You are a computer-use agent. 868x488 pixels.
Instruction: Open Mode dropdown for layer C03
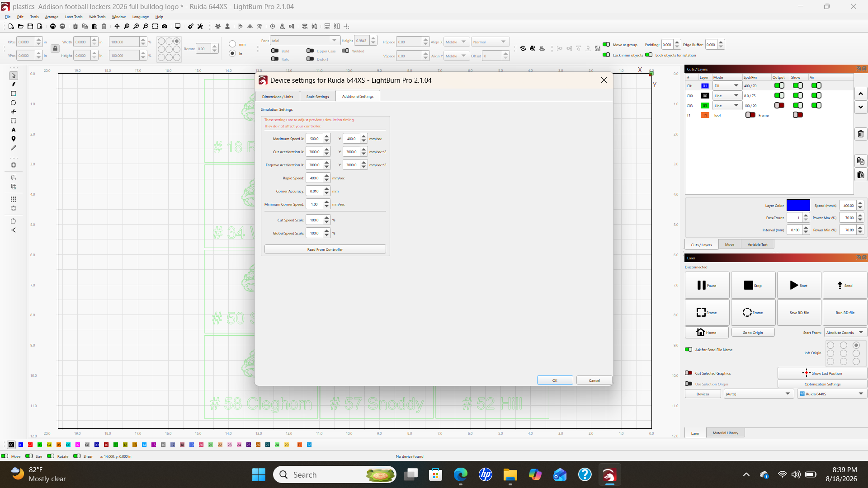click(727, 105)
